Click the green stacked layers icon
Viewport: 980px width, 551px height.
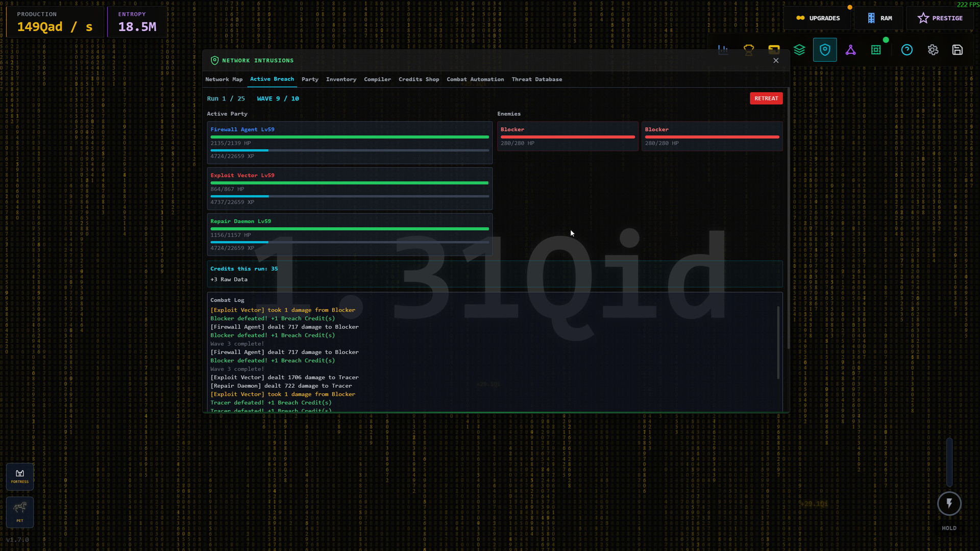pos(799,50)
